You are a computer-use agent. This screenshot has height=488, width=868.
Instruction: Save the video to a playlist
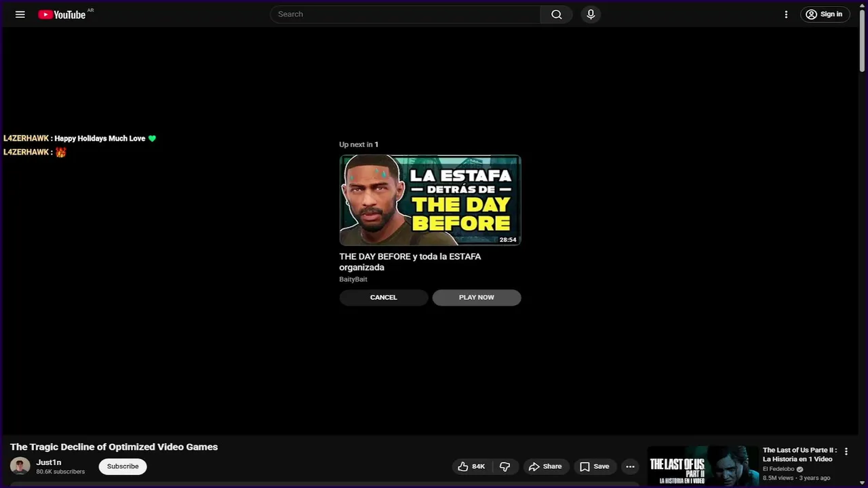pyautogui.click(x=594, y=466)
